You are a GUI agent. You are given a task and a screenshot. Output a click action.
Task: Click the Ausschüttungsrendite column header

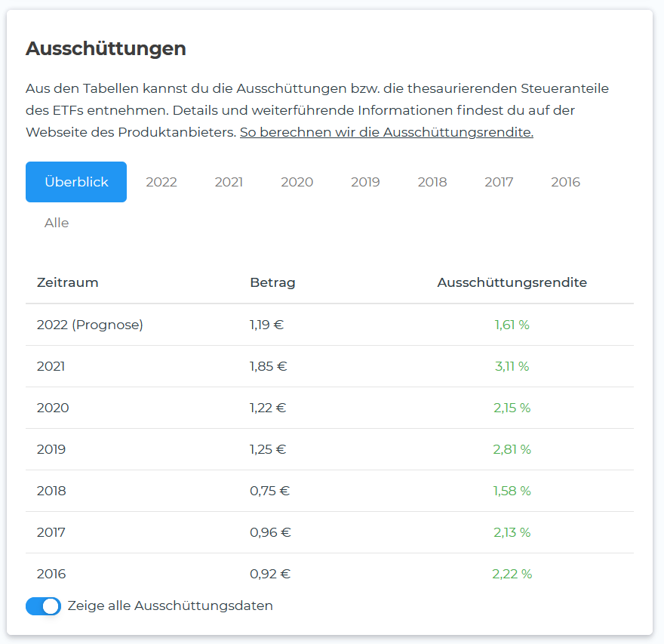pyautogui.click(x=512, y=283)
